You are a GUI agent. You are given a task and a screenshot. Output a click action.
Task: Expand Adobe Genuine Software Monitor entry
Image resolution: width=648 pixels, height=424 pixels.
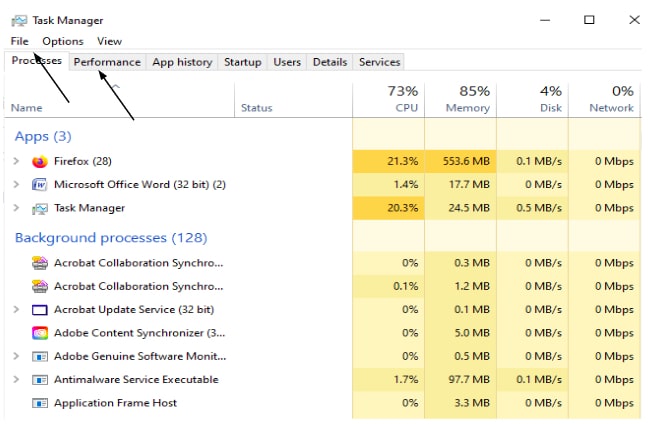pos(16,356)
